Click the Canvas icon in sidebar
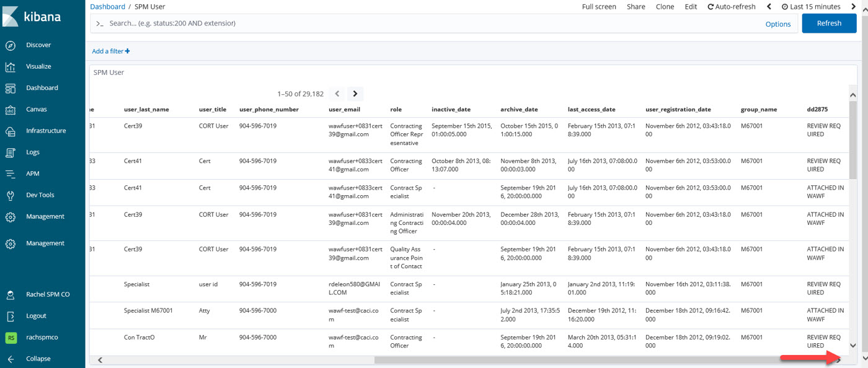 click(x=11, y=110)
